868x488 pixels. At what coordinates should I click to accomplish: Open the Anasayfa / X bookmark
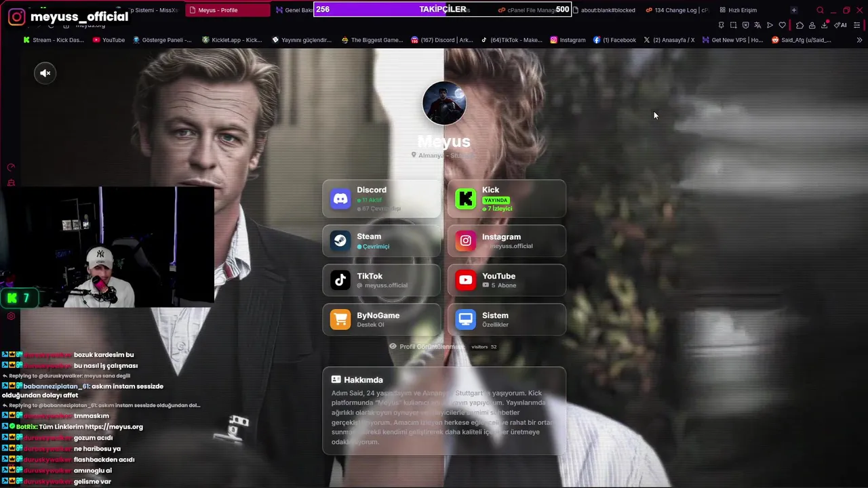click(669, 40)
